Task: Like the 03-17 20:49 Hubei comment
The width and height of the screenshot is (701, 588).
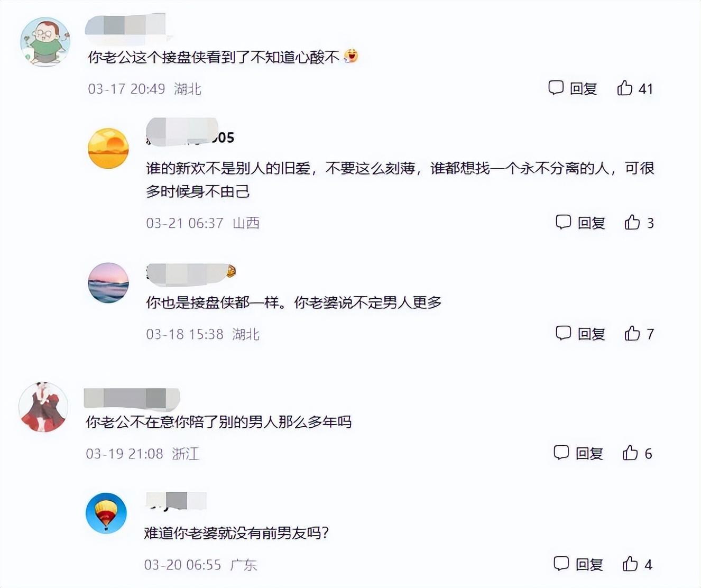Action: click(625, 88)
